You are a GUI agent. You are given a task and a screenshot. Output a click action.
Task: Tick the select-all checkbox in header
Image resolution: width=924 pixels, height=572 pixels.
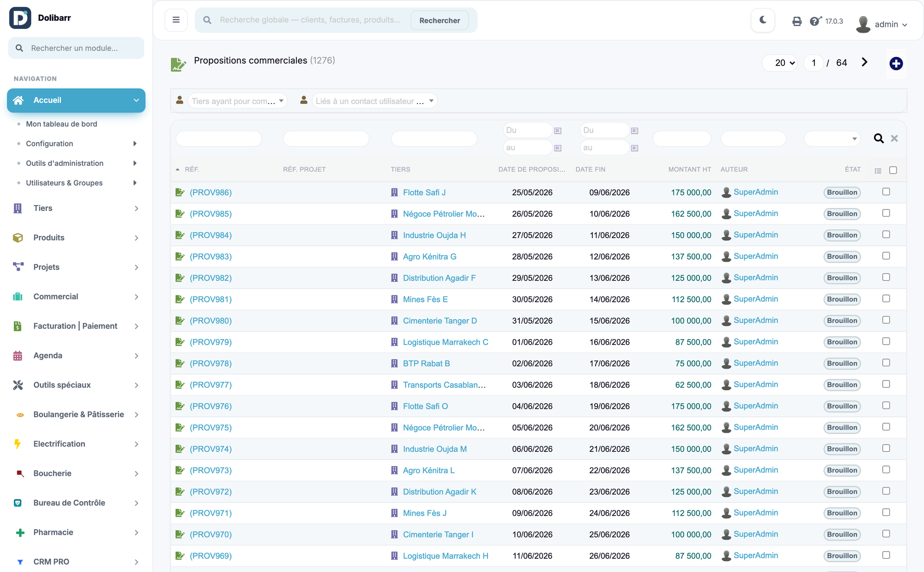893,170
